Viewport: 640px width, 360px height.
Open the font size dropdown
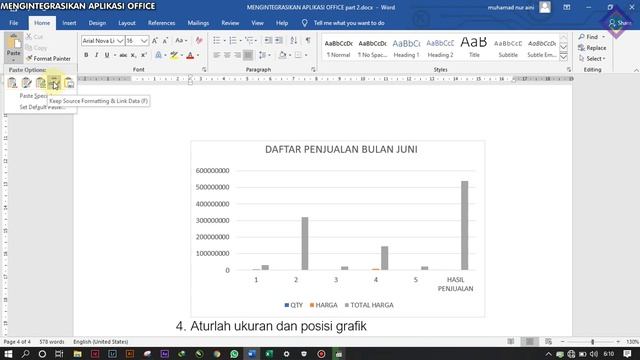pos(144,41)
